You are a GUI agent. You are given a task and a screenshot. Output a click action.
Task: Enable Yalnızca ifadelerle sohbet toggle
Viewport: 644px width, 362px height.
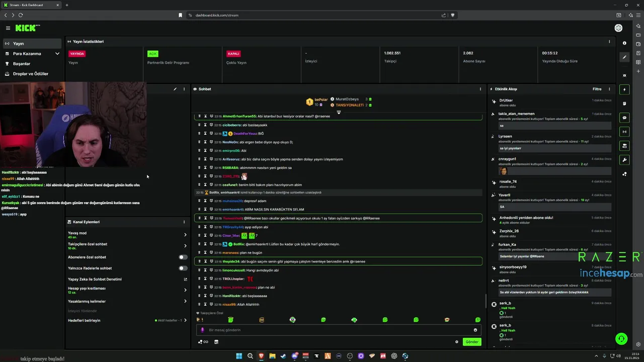point(183,268)
